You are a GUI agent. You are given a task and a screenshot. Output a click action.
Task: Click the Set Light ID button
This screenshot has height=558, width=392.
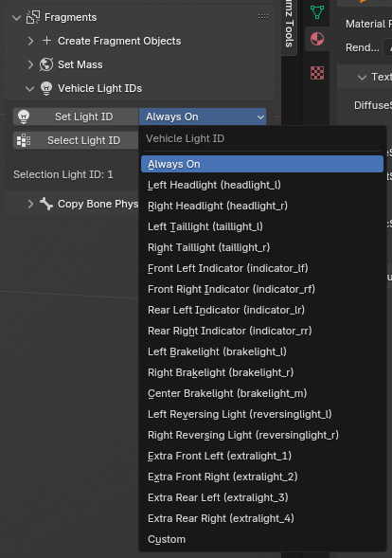click(x=76, y=117)
